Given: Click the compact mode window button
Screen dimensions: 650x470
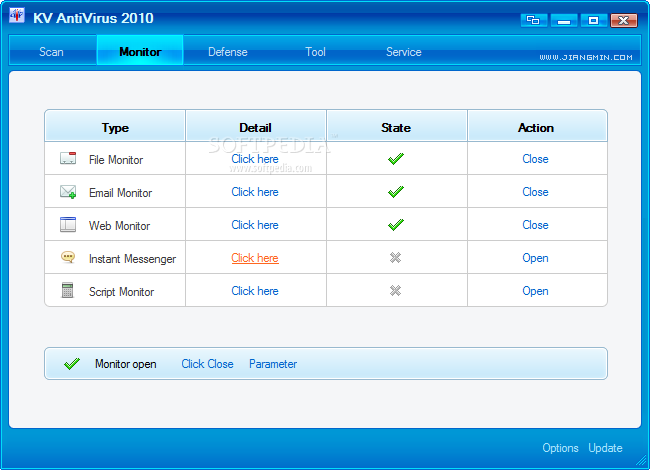Looking at the screenshot, I should pos(533,20).
